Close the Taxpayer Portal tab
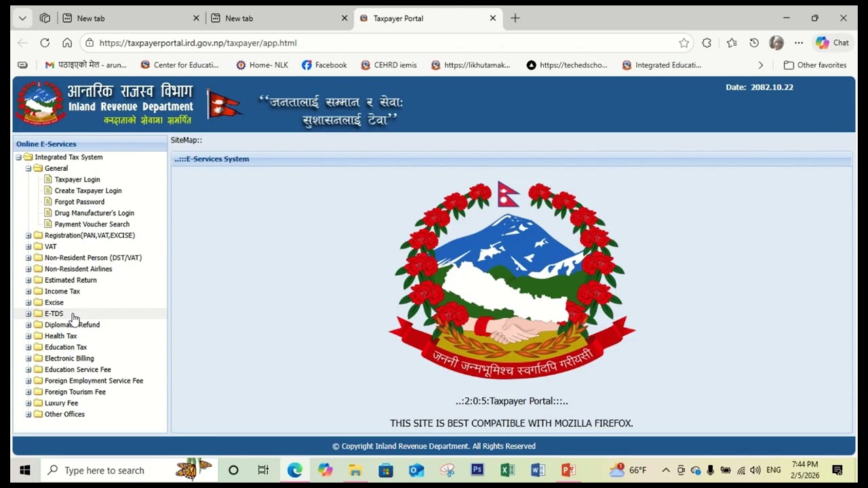Image resolution: width=868 pixels, height=488 pixels. tap(493, 18)
